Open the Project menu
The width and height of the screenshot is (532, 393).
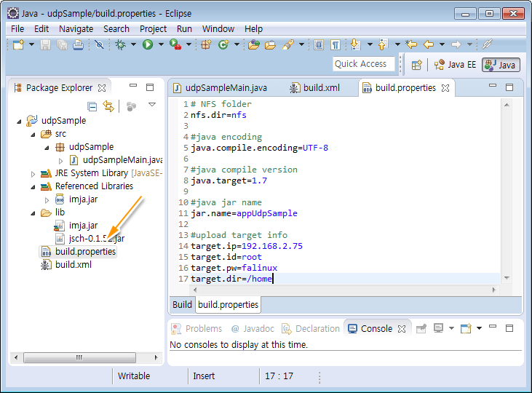click(x=153, y=29)
